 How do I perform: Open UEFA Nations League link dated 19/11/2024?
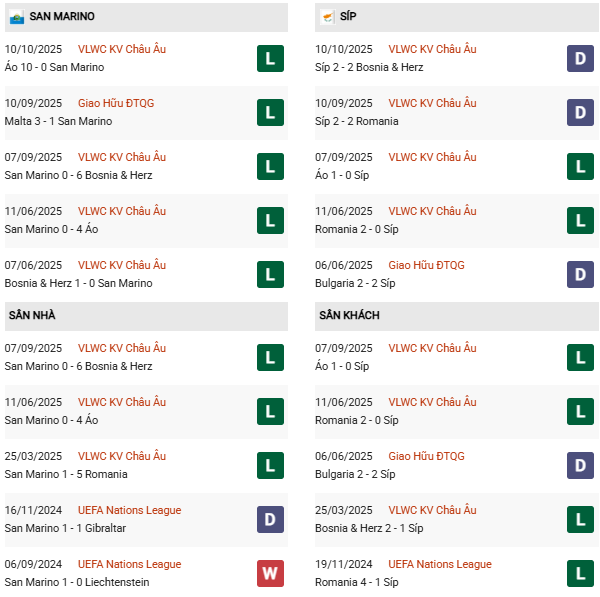[x=440, y=564]
